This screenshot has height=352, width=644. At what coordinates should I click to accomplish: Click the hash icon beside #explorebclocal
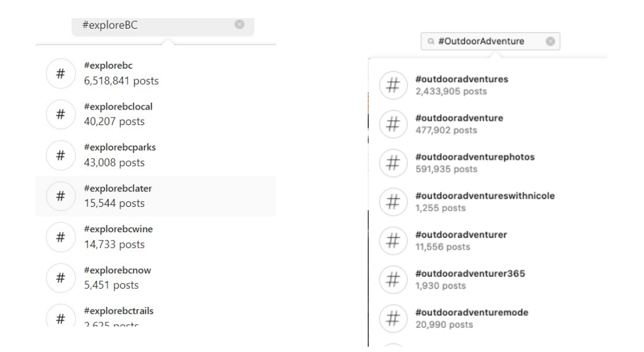[61, 114]
